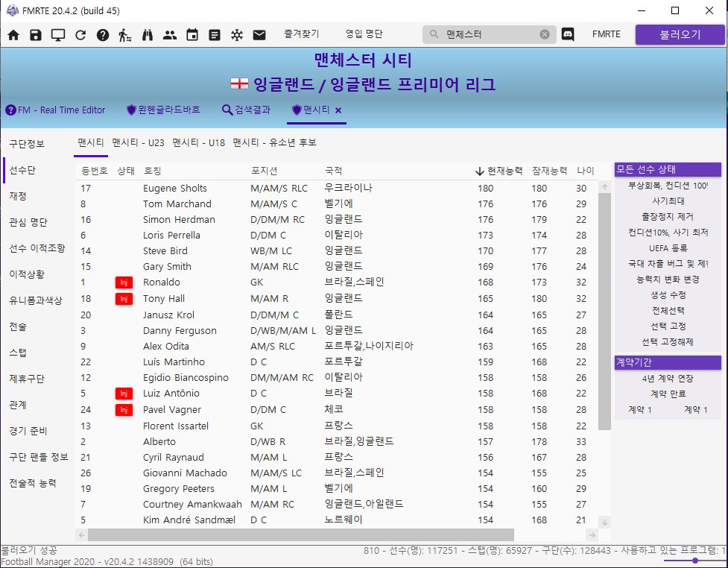Open 관심 명단 in left sidebar
Screen dimensions: 728x568
28,222
